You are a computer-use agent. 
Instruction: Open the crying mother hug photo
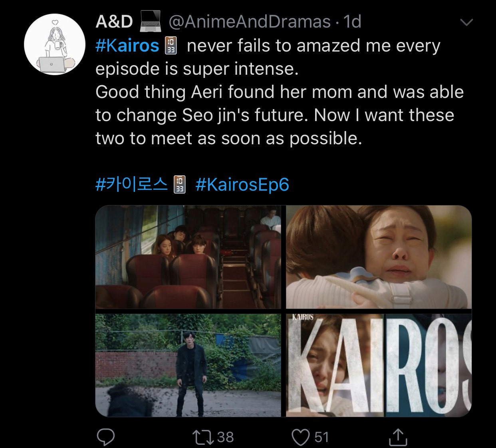(x=379, y=257)
